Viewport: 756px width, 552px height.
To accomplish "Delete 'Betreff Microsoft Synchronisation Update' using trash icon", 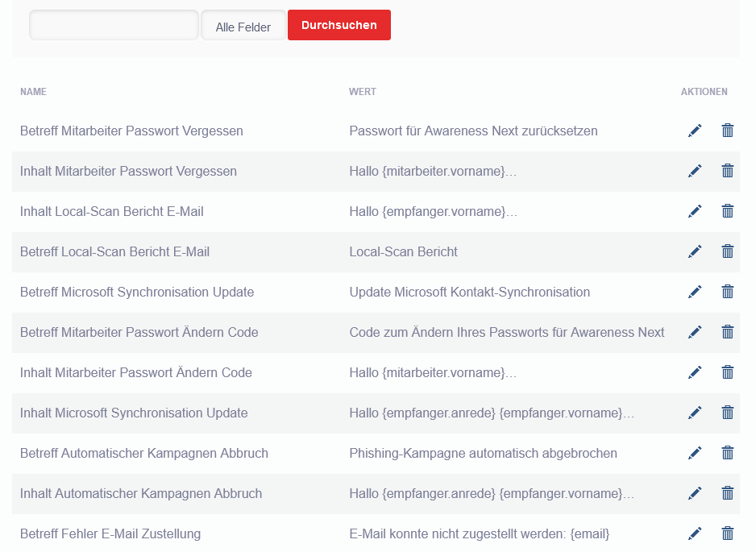I will tap(727, 292).
